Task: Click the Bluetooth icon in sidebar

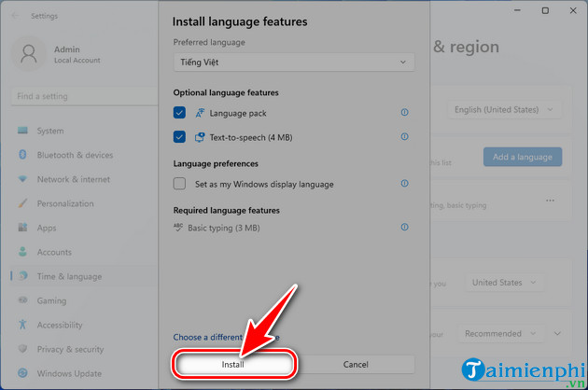Action: 22,155
